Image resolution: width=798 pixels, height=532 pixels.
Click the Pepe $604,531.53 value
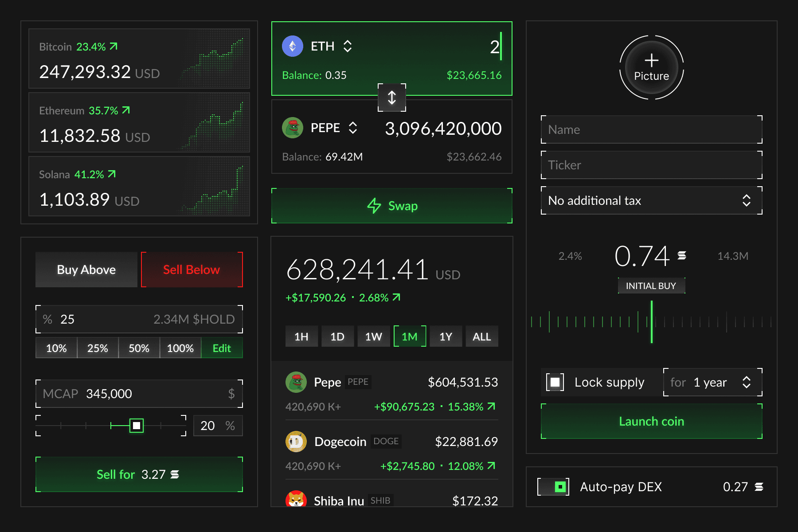[x=463, y=382]
